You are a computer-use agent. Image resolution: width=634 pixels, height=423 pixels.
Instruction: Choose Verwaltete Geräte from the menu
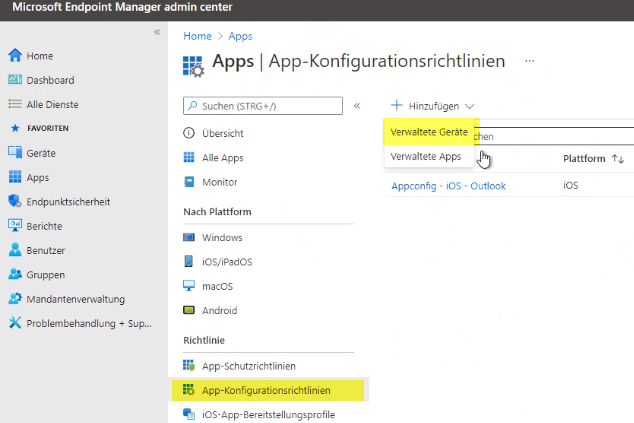[x=429, y=132]
